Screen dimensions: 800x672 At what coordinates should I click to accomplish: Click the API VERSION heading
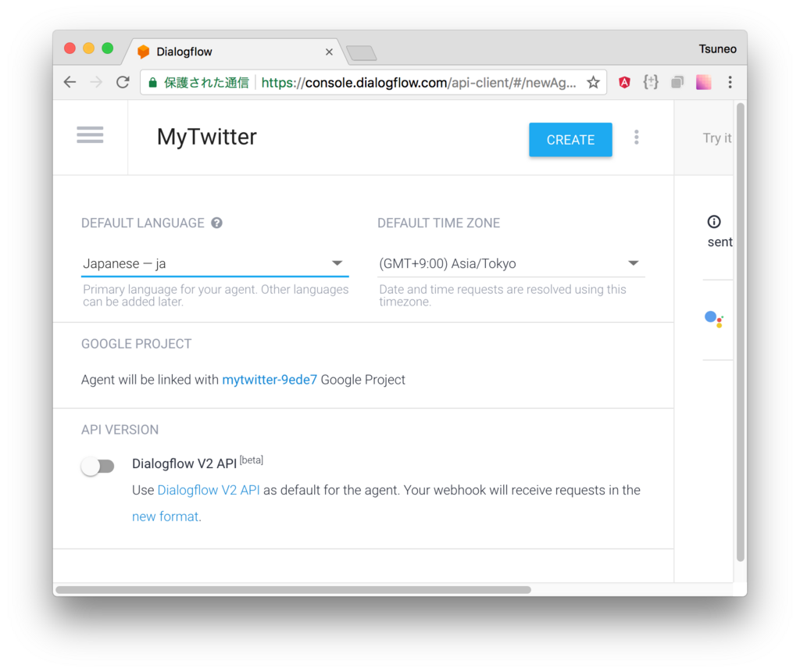pyautogui.click(x=120, y=430)
